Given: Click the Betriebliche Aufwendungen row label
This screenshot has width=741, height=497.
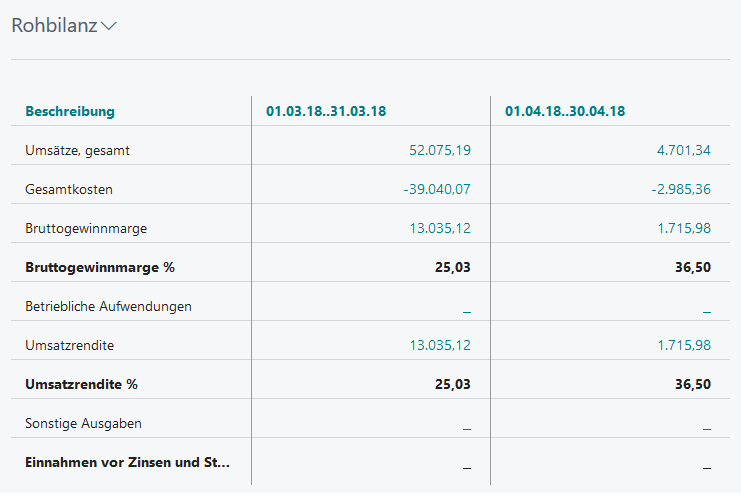Looking at the screenshot, I should click(x=108, y=307).
